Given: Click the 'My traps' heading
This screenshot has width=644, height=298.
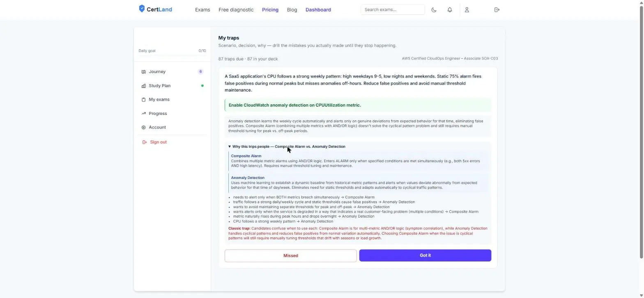Looking at the screenshot, I should 229,38.
